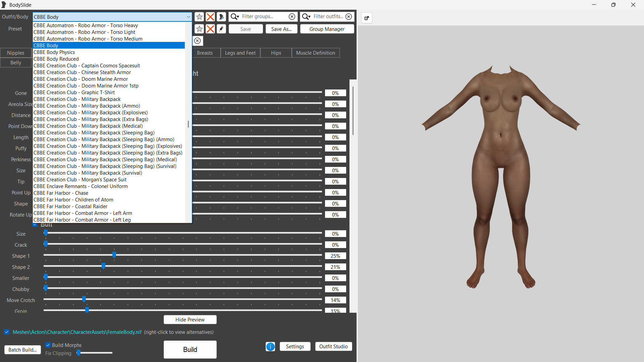Click the Butt Size slider handle
The width and height of the screenshot is (644, 362).
(46, 233)
